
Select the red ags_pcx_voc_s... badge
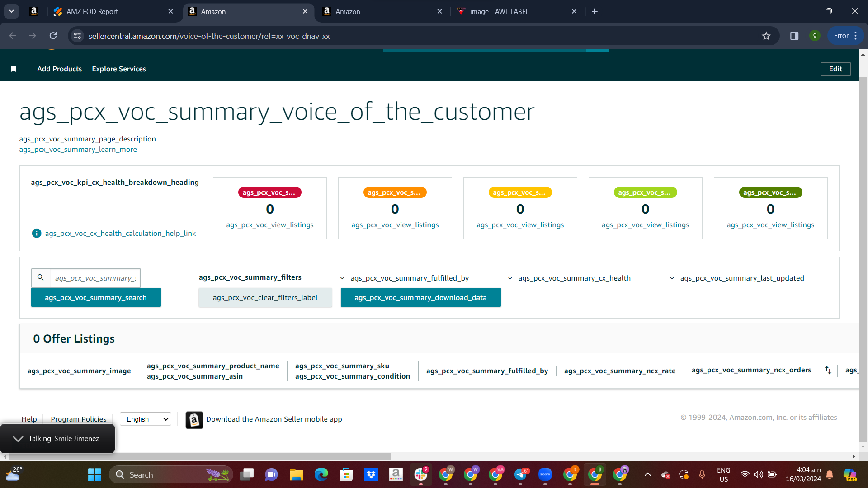pos(269,192)
